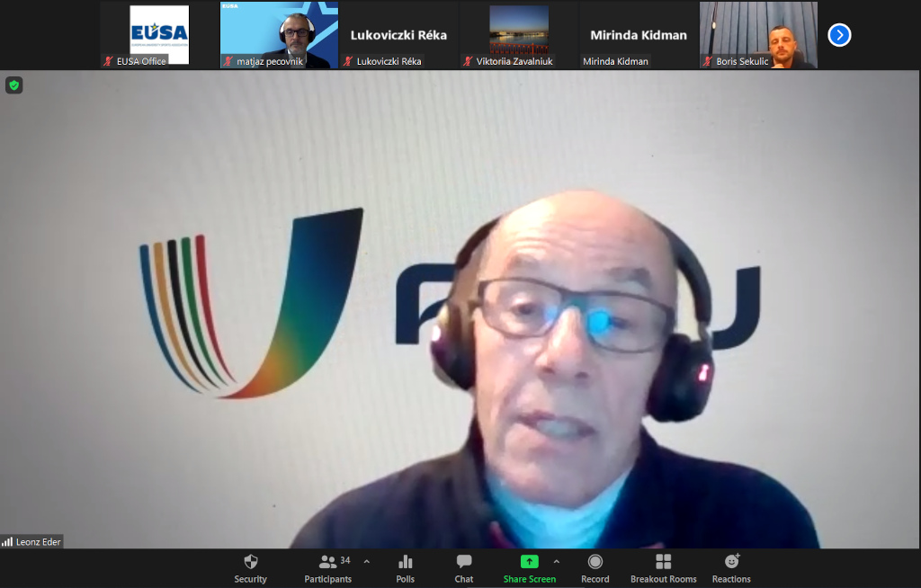Start recording the meeting
Screen dimensions: 921x588
tap(595, 567)
